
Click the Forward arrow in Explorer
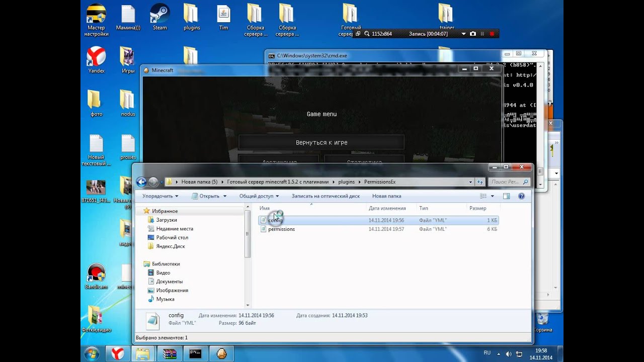click(x=153, y=182)
